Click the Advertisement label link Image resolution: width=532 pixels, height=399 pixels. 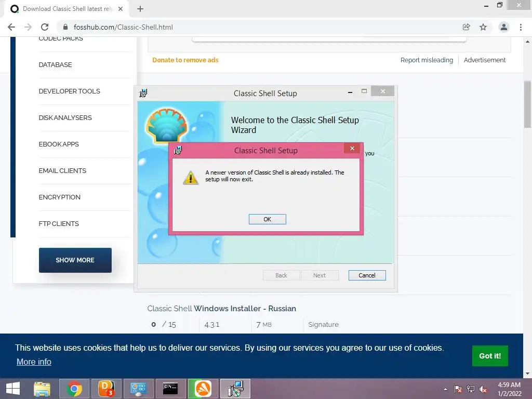click(485, 60)
